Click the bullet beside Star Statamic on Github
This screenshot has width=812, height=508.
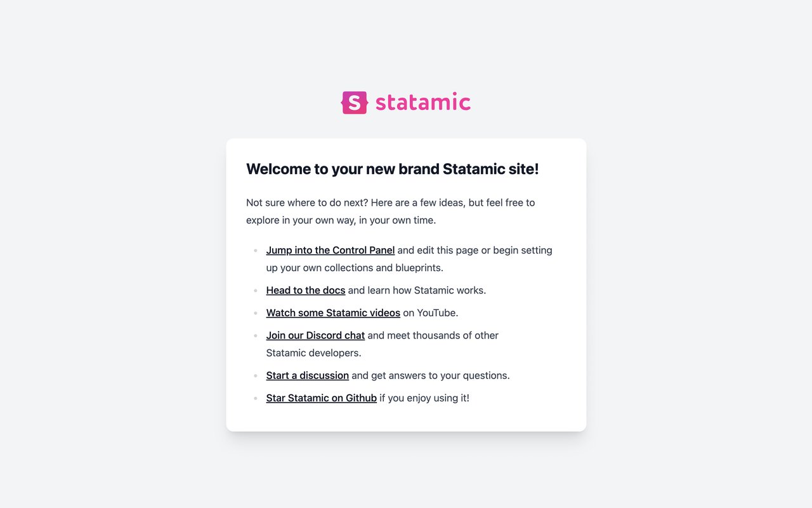click(x=256, y=399)
